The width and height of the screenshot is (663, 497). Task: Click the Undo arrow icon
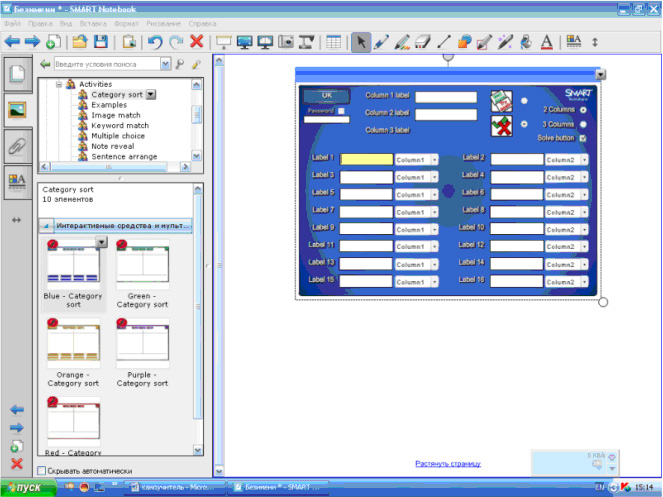156,42
